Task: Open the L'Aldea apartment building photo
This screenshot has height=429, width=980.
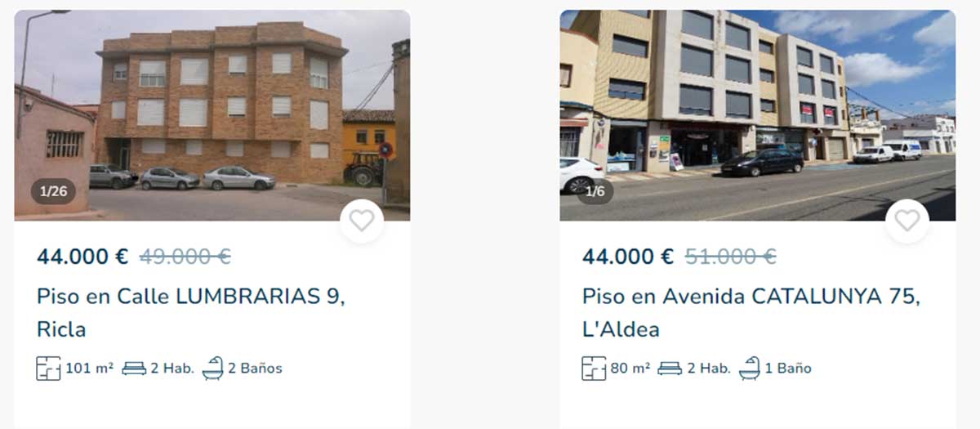Action: (x=757, y=115)
